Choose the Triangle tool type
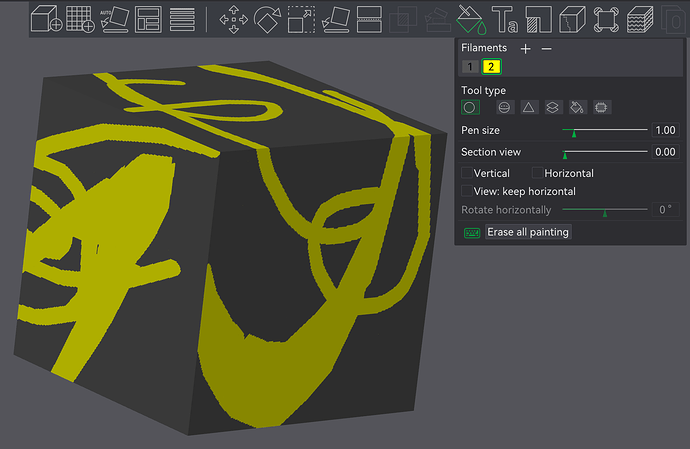 click(529, 107)
